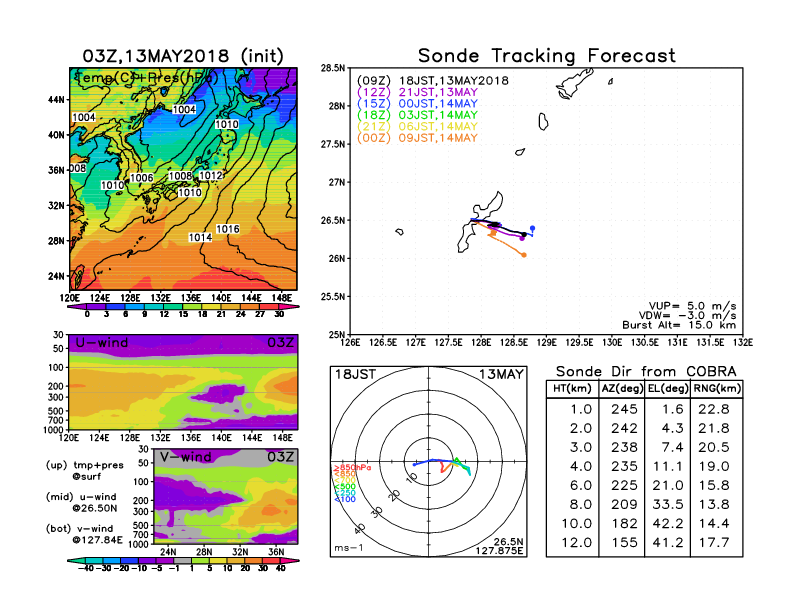Click the "18JST" label on the hodograph

click(356, 374)
